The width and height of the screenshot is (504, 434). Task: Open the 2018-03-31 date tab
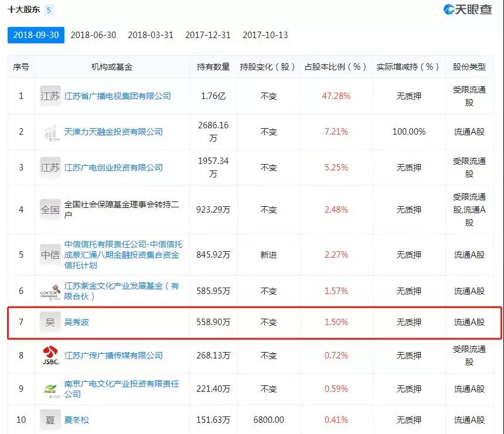point(151,35)
